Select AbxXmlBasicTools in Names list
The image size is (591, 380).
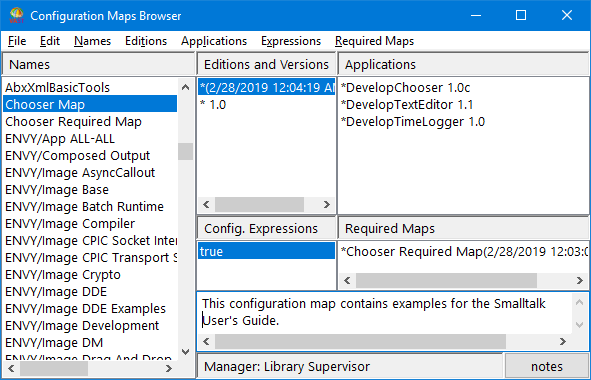point(90,87)
